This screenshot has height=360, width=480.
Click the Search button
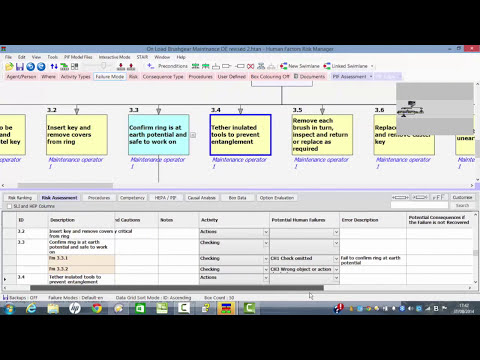[x=462, y=205]
